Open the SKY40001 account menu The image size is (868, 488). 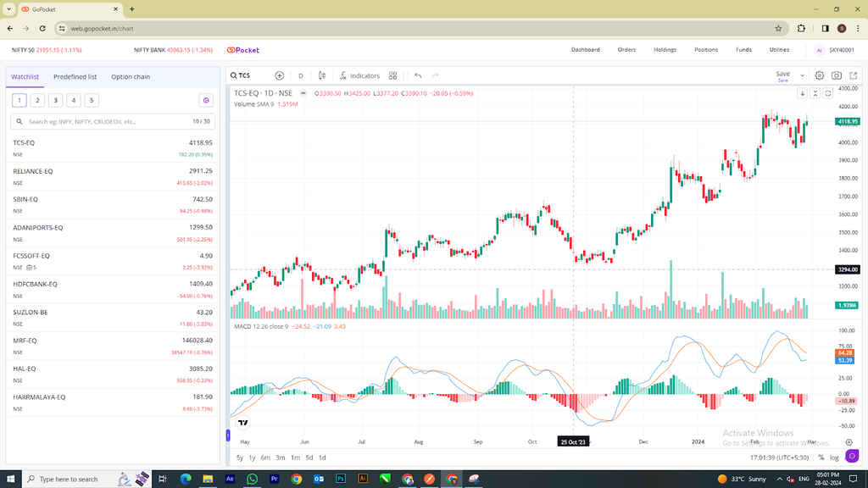pos(834,50)
